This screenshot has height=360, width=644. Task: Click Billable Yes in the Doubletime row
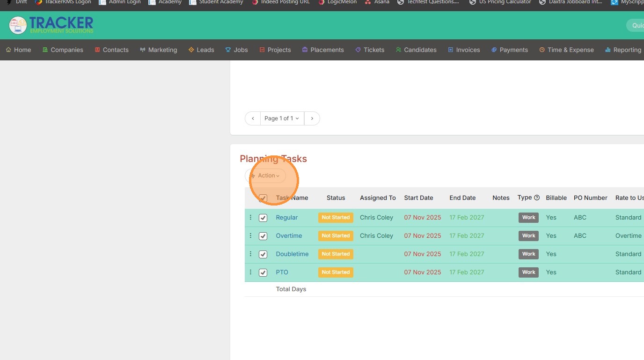pyautogui.click(x=551, y=254)
